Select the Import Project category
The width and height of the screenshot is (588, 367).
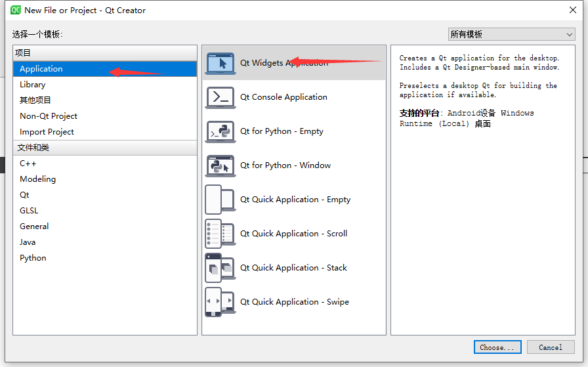[x=105, y=132]
